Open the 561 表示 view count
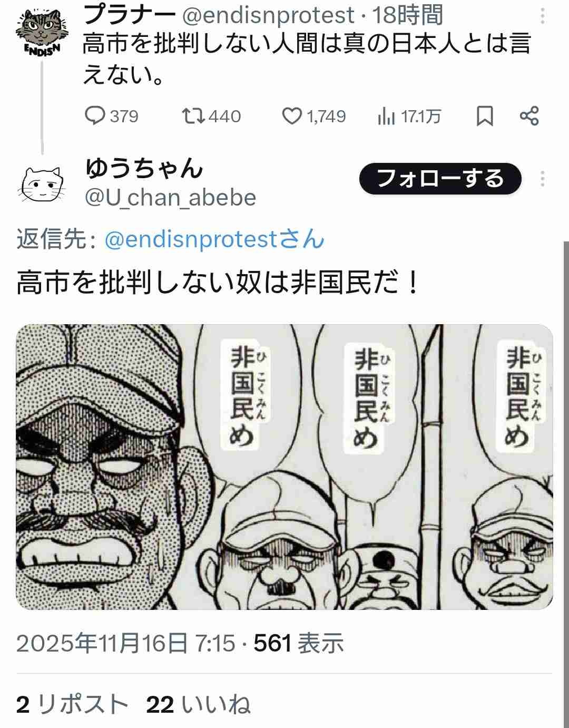This screenshot has height=728, width=569. point(299,643)
